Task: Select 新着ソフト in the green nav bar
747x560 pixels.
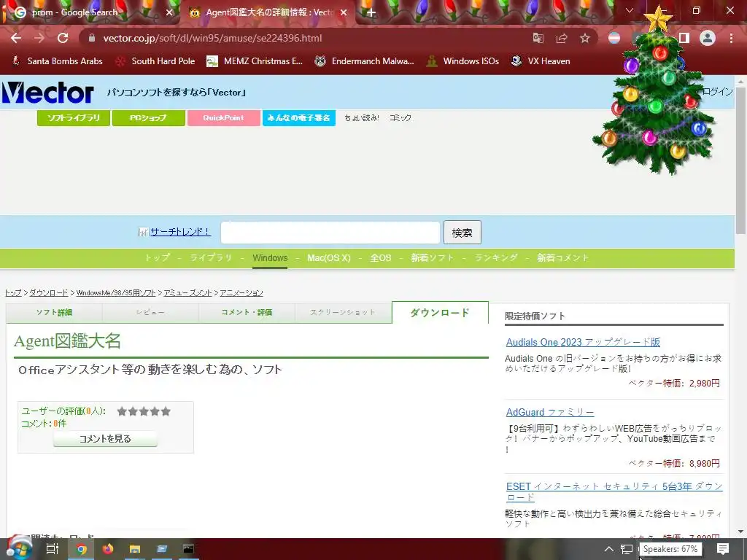Action: point(433,257)
